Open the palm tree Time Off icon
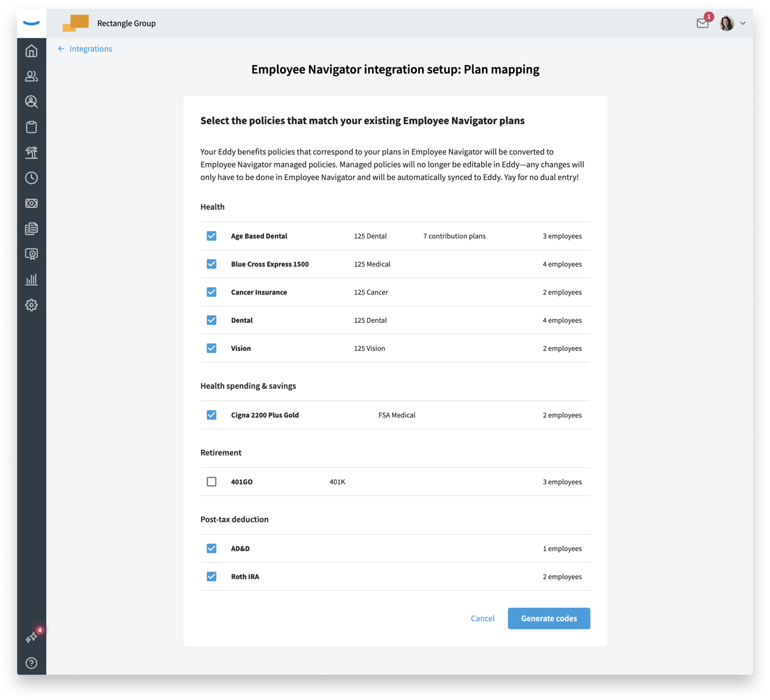The image size is (770, 700). 31,152
